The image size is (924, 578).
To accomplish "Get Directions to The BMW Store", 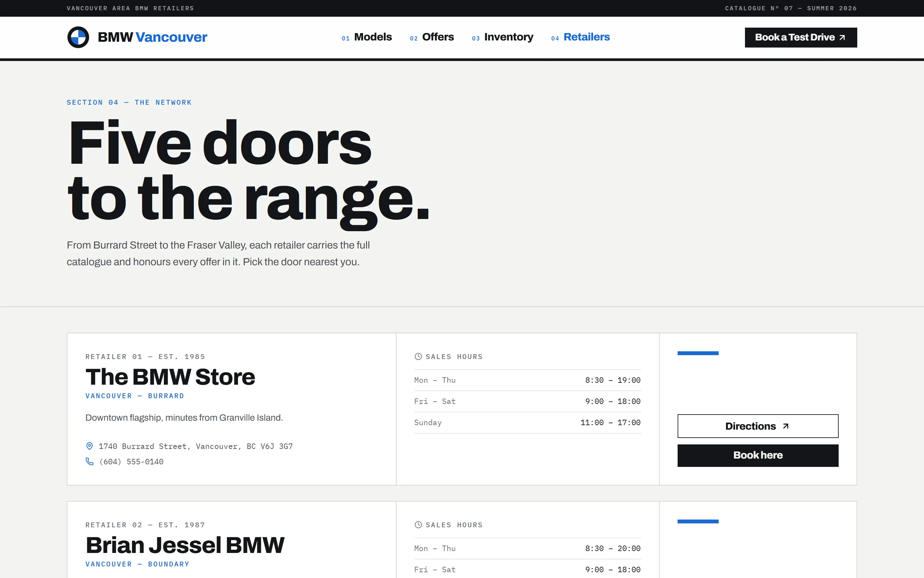I will pyautogui.click(x=757, y=426).
